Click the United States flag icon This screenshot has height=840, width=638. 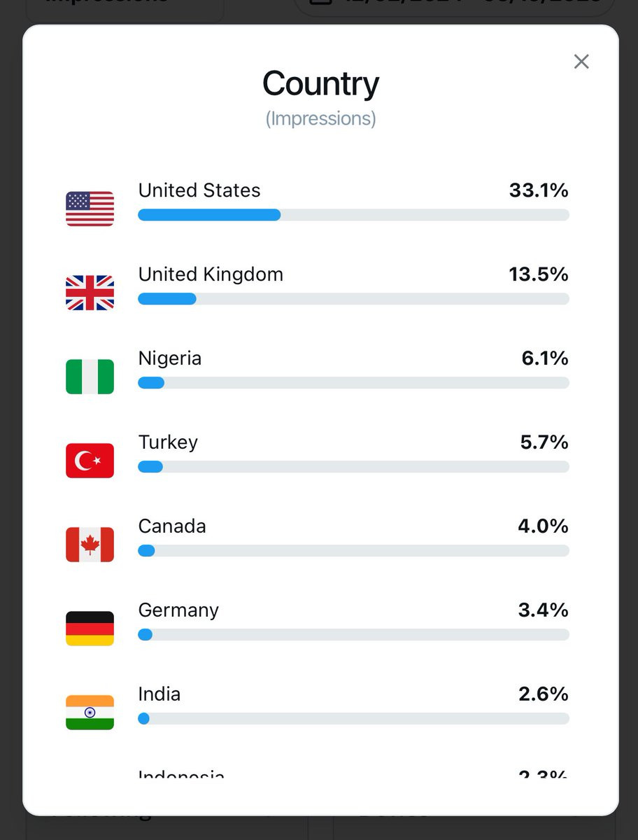[90, 209]
